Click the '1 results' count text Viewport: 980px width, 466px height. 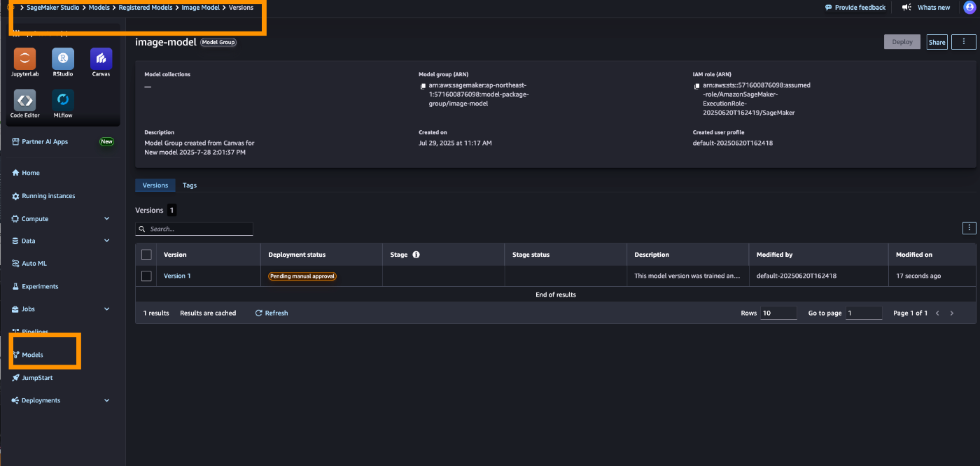point(156,313)
